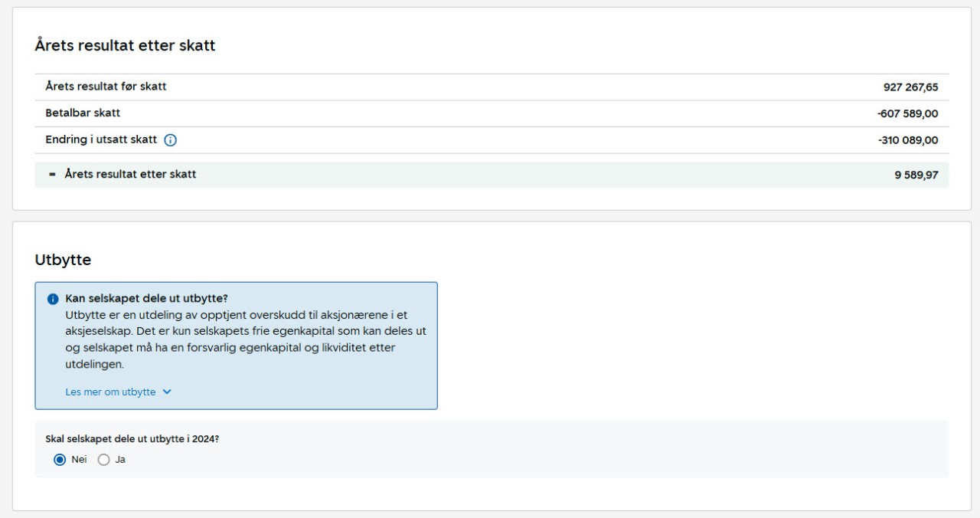Viewport: 980px width, 518px height.
Task: Click the blue info icon in the utbytte box
Action: pos(53,299)
